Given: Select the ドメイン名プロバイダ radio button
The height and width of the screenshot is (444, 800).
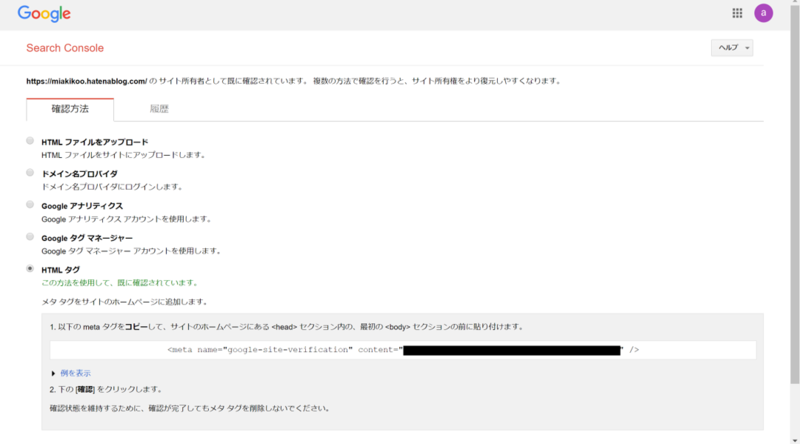Looking at the screenshot, I should [30, 172].
